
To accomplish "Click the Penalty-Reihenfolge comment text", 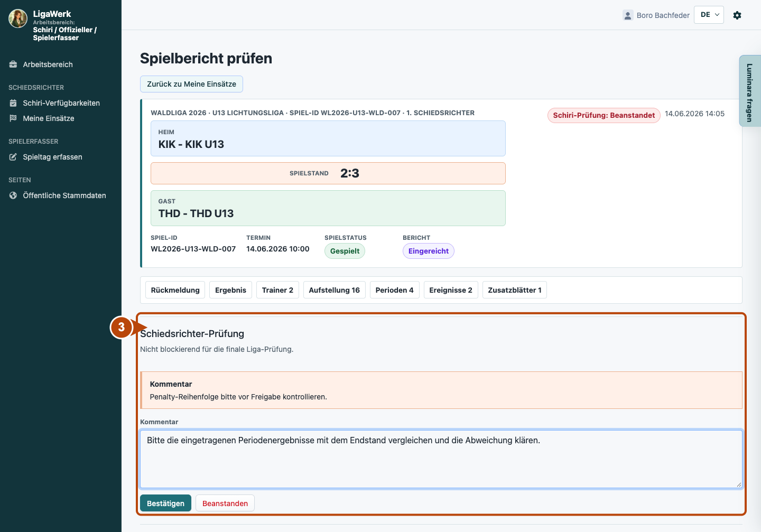I will [238, 397].
